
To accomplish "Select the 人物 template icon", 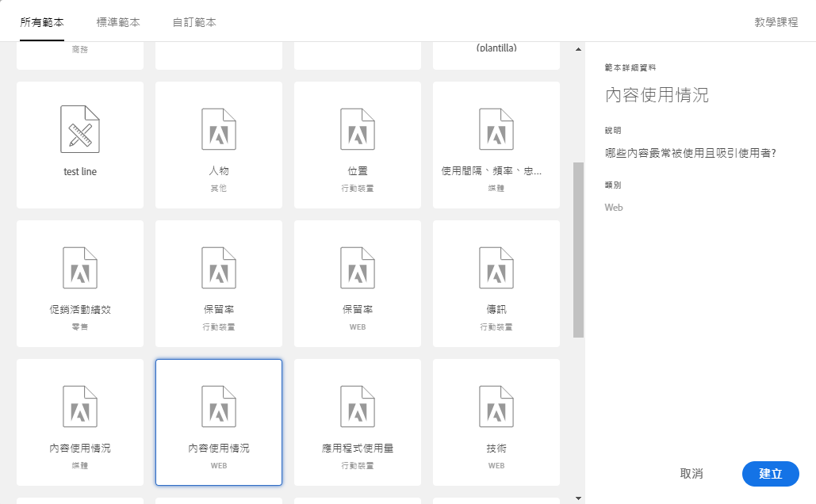I will 219,129.
